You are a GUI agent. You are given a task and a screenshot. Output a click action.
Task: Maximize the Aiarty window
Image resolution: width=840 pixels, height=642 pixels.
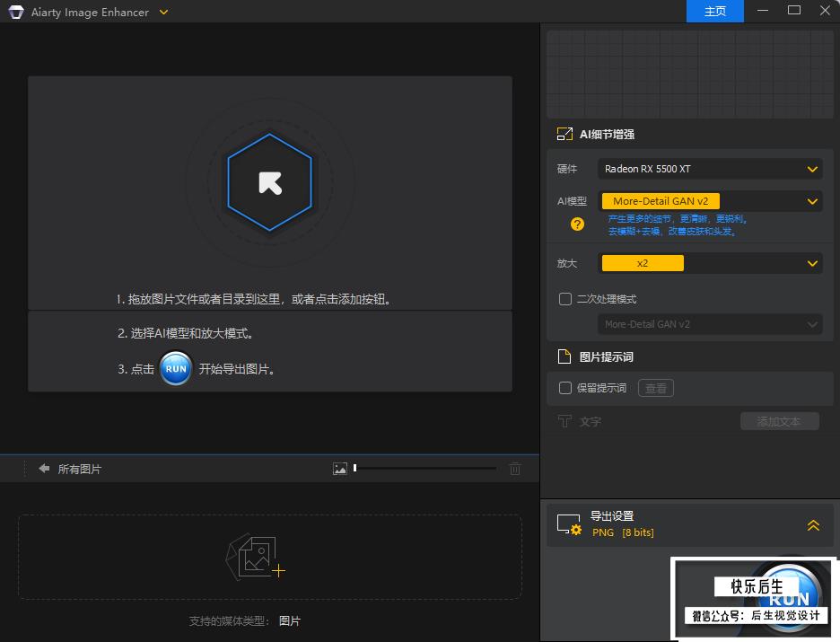(794, 11)
